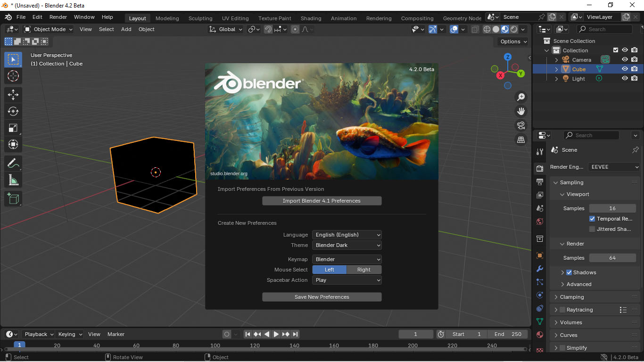Open the World properties tab icon

[x=540, y=222]
